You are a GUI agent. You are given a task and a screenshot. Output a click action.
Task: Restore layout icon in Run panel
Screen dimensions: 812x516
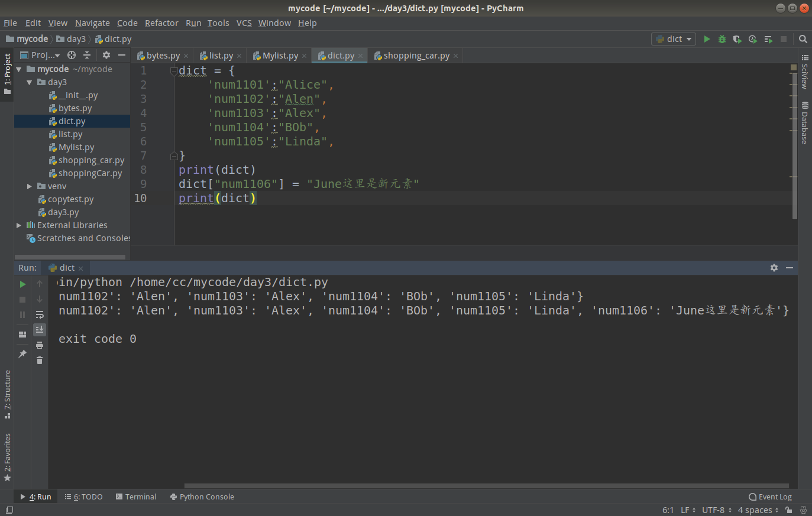click(22, 335)
